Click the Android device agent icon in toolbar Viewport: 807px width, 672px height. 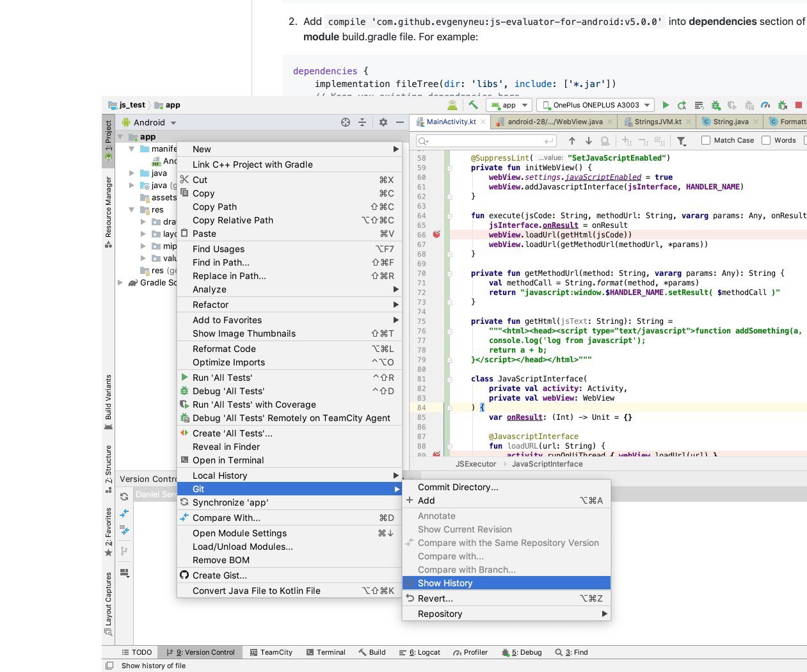(x=452, y=105)
